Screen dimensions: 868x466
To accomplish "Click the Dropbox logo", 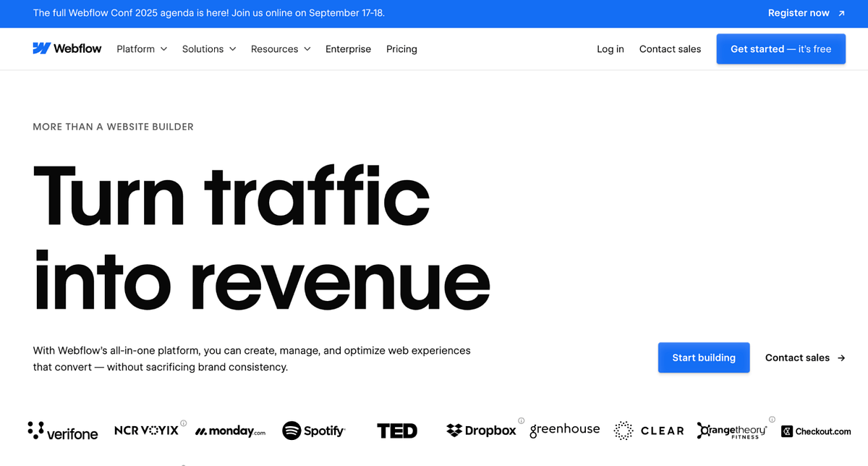I will [x=481, y=430].
